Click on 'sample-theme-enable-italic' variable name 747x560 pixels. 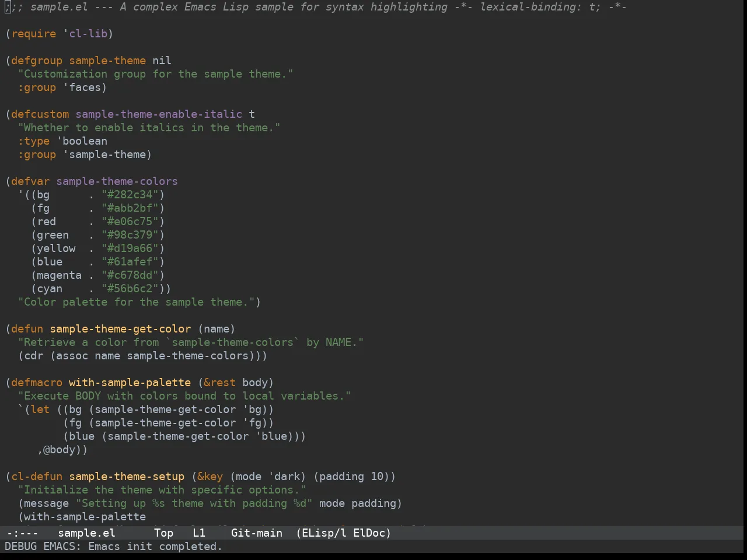pos(159,114)
